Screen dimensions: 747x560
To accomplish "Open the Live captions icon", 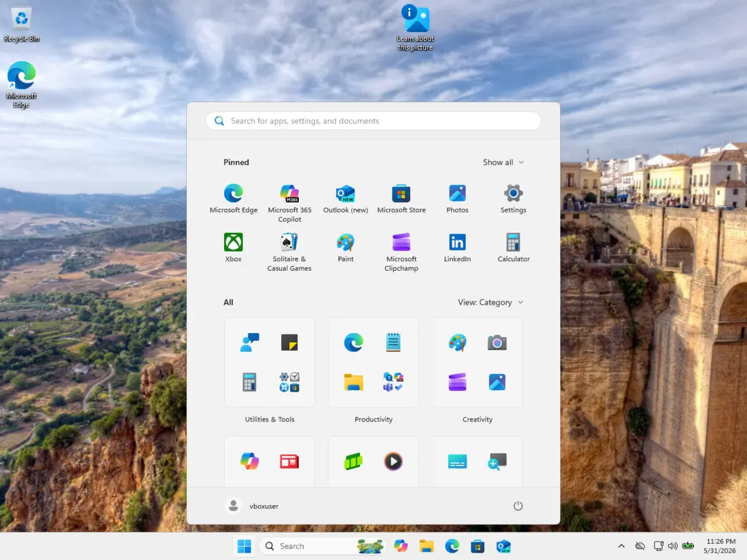I will click(x=457, y=461).
